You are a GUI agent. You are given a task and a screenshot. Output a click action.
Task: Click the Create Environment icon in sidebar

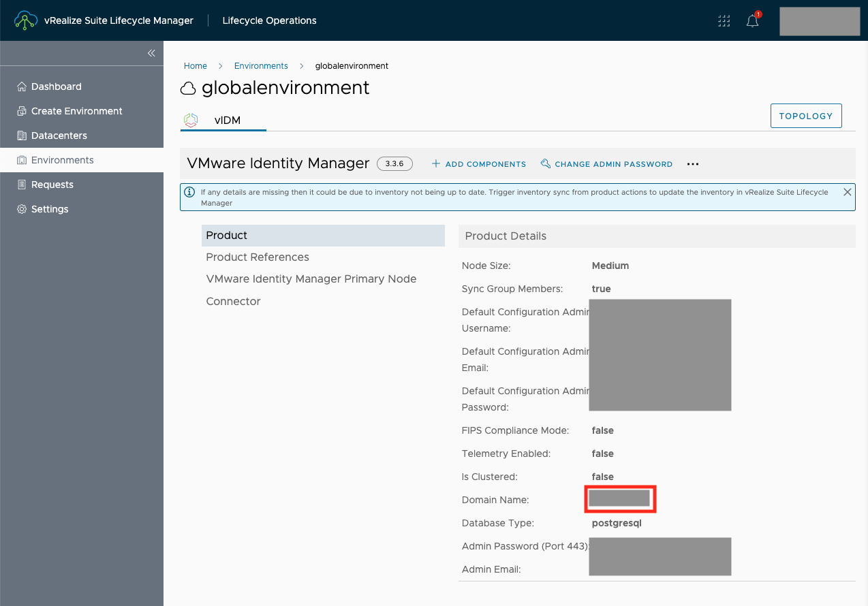pos(21,111)
